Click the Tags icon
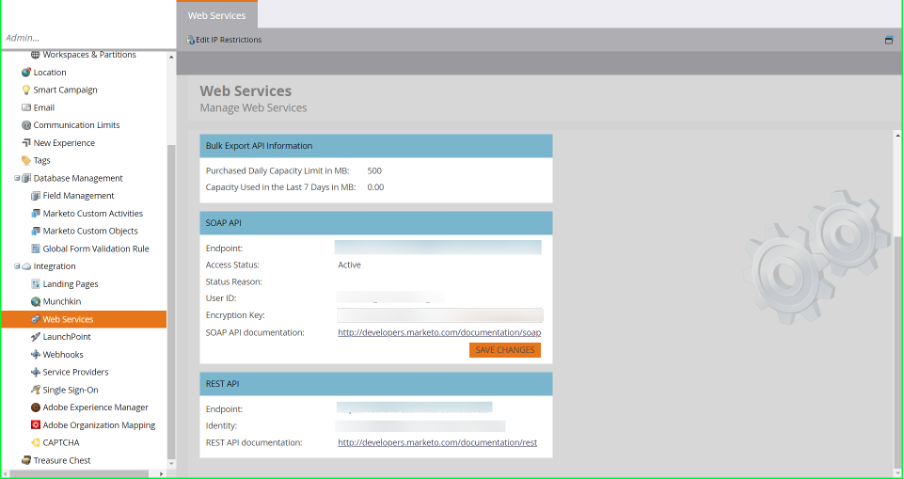This screenshot has height=479, width=904. pos(26,160)
